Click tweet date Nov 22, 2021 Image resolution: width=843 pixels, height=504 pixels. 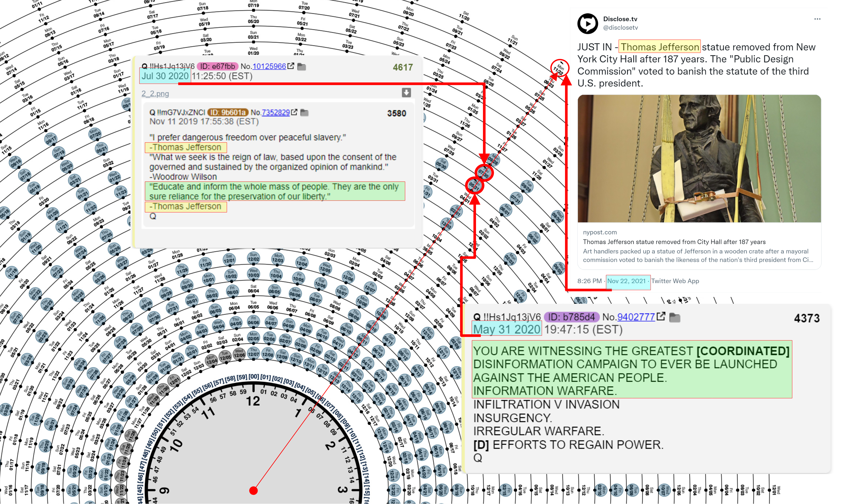626,281
